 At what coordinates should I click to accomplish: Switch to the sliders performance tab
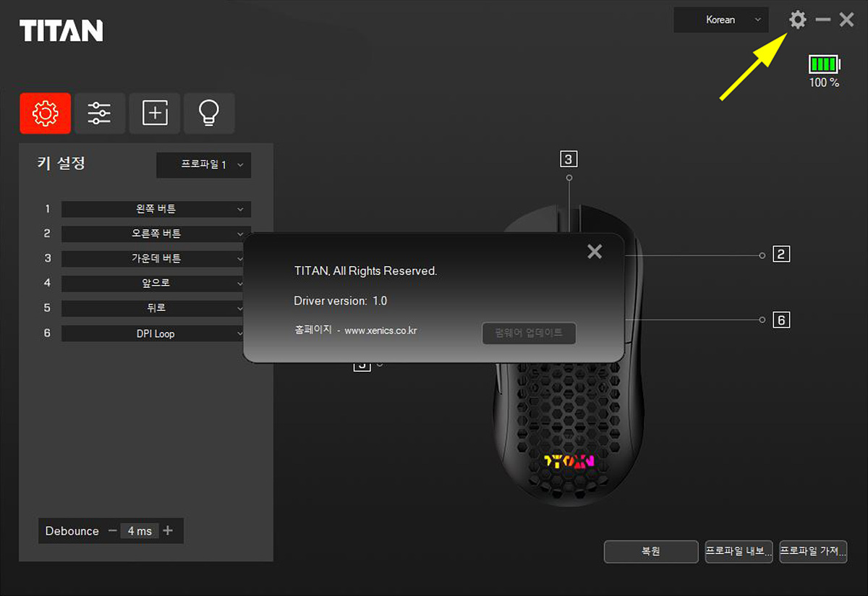[x=100, y=113]
